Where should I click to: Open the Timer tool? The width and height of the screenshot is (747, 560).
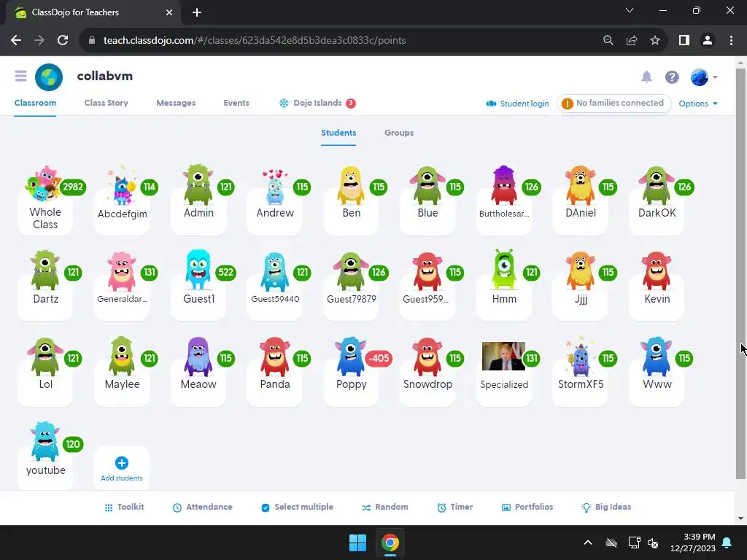[x=455, y=507]
